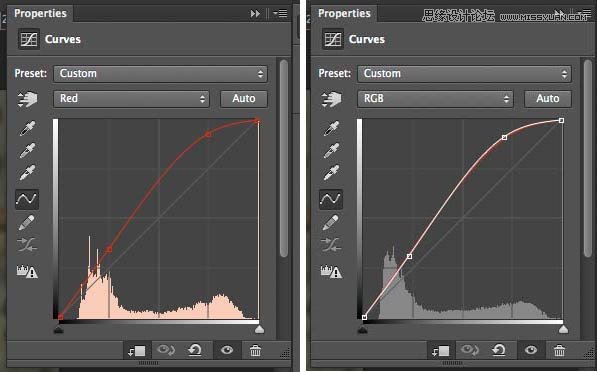The image size is (597, 372).
Task: Select the bottom-left endpoint of RGB curve
Action: (x=364, y=317)
